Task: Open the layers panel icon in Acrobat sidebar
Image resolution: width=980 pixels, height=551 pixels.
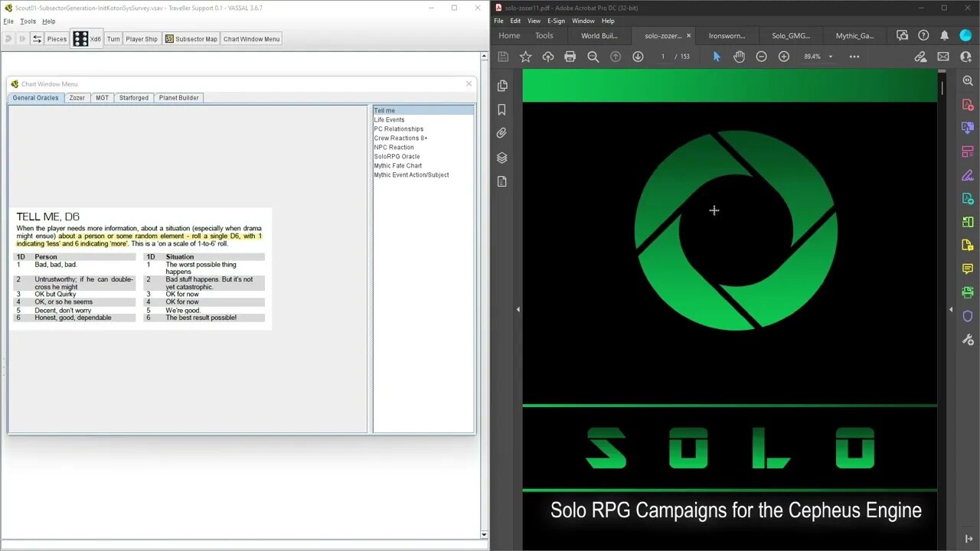Action: (x=502, y=158)
